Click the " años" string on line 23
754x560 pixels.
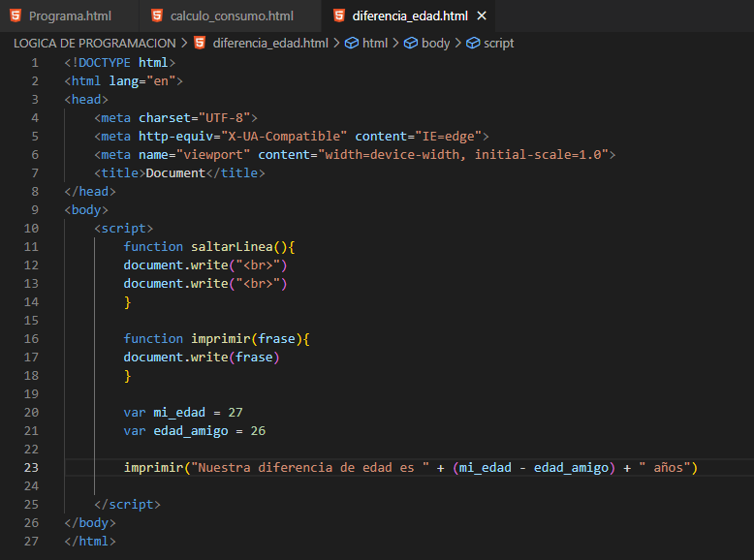click(665, 468)
